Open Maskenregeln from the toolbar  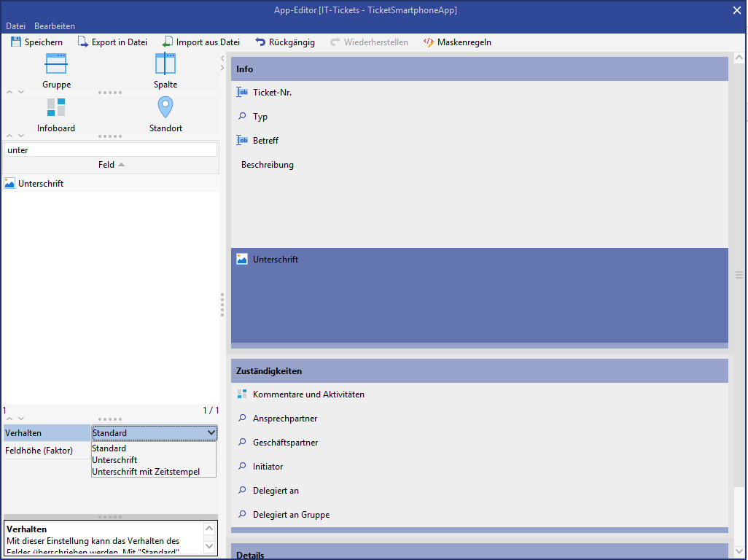pos(457,42)
